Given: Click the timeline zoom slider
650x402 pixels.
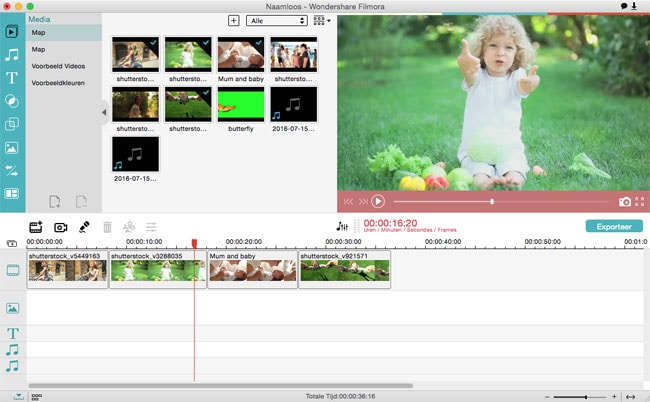Looking at the screenshot, I should point(580,397).
